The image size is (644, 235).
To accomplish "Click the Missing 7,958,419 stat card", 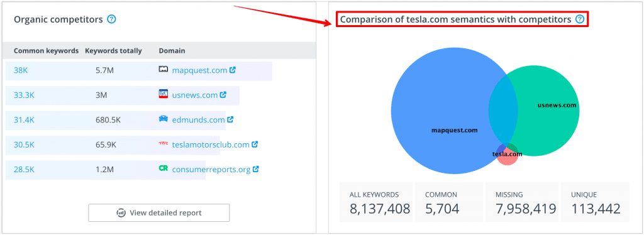I will click(521, 202).
